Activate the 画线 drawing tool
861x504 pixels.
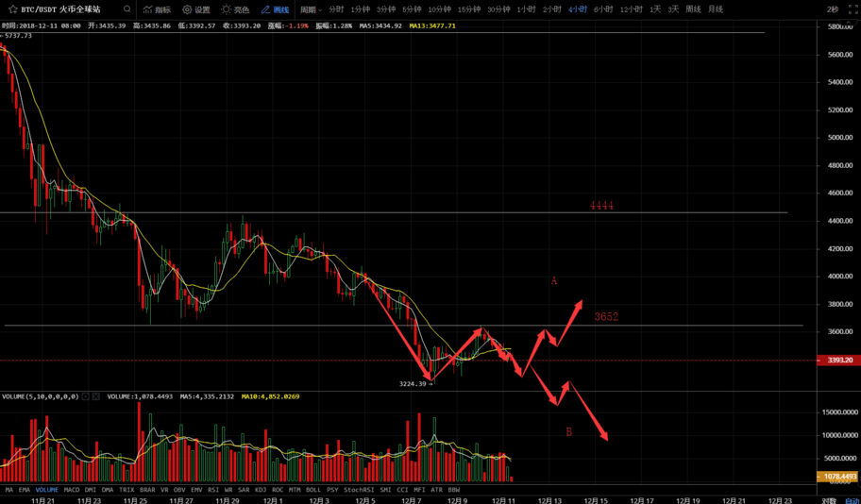(275, 9)
